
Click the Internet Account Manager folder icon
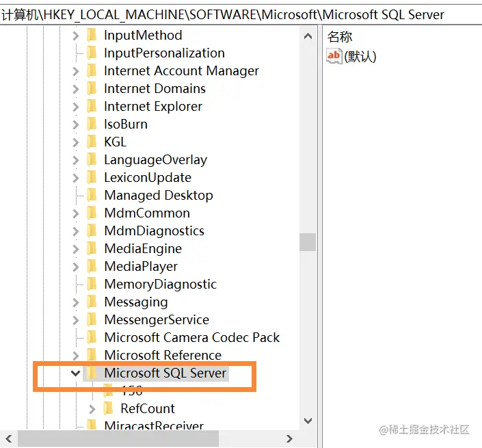click(92, 70)
